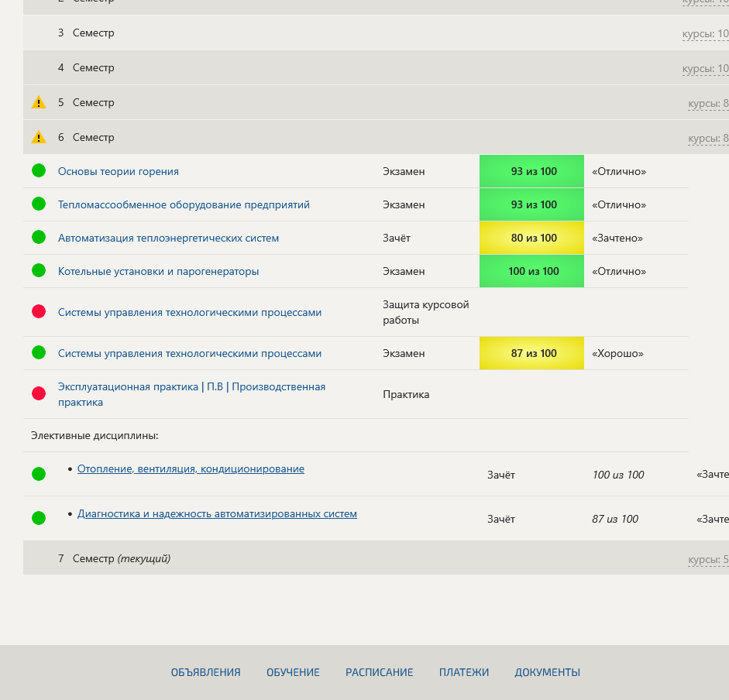Expand the 4 Семестр row
The image size is (729, 700).
pos(93,68)
